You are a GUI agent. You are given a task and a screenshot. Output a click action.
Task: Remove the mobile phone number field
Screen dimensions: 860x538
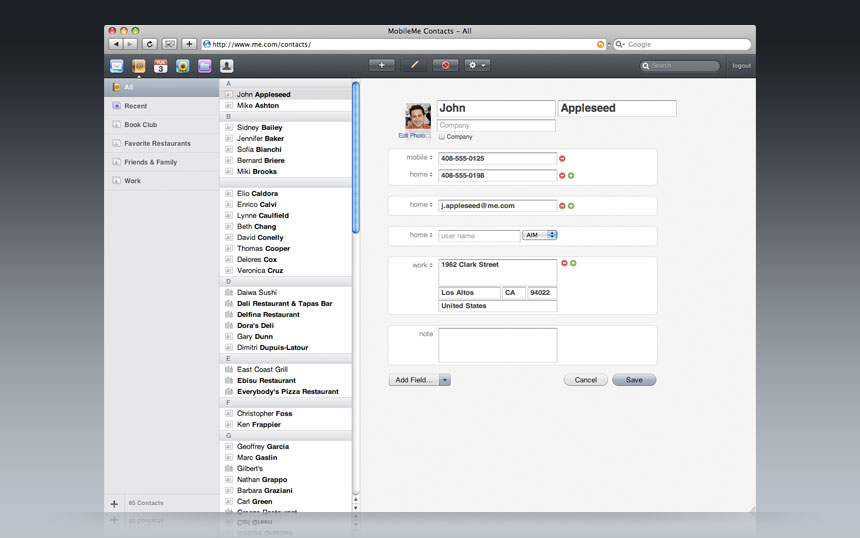pos(562,158)
